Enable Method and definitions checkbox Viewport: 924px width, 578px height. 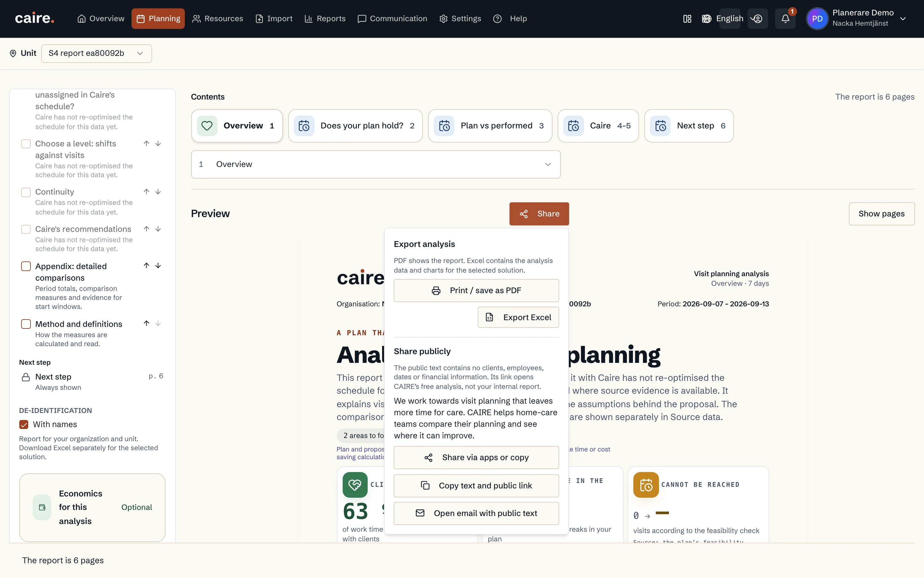[26, 324]
